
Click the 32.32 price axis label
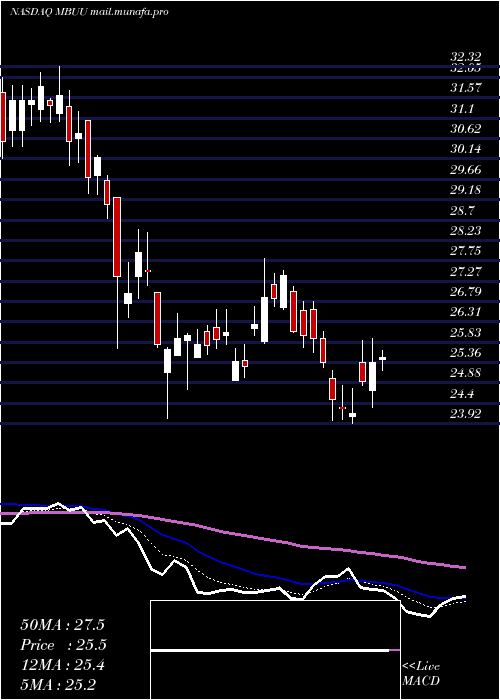[466, 57]
